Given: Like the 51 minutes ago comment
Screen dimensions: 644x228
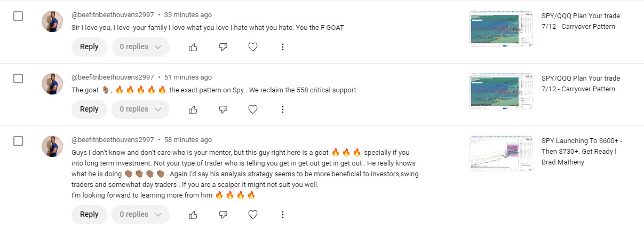Looking at the screenshot, I should pos(193,109).
